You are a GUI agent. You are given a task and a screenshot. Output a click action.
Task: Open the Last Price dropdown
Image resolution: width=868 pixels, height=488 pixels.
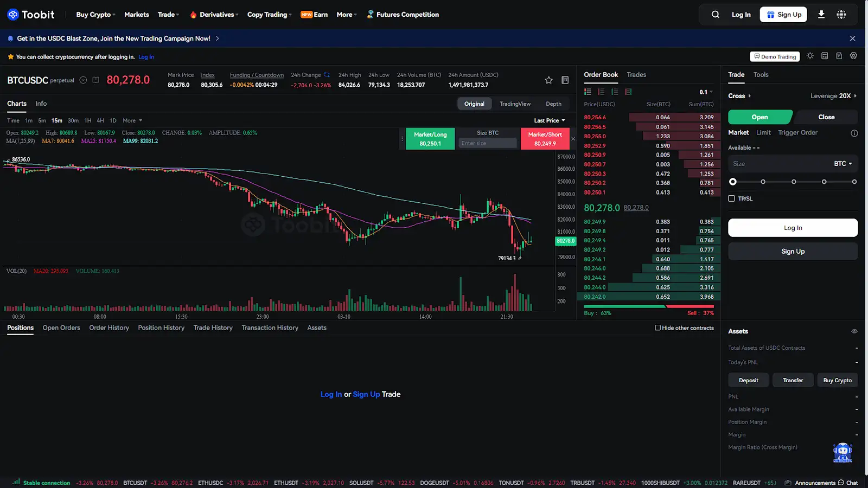549,120
